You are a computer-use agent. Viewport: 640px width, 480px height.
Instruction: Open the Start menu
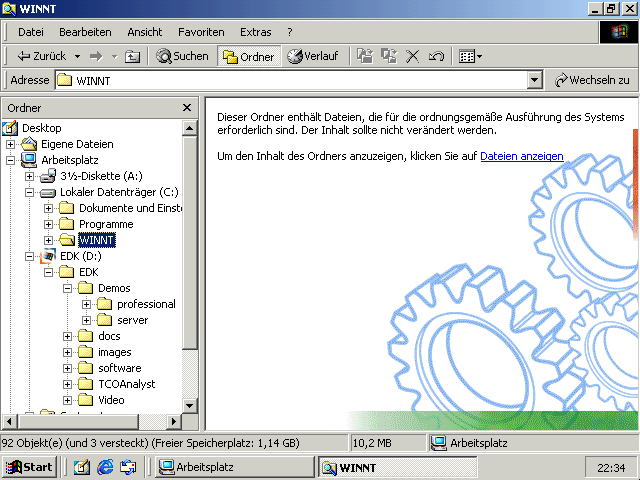coord(29,467)
